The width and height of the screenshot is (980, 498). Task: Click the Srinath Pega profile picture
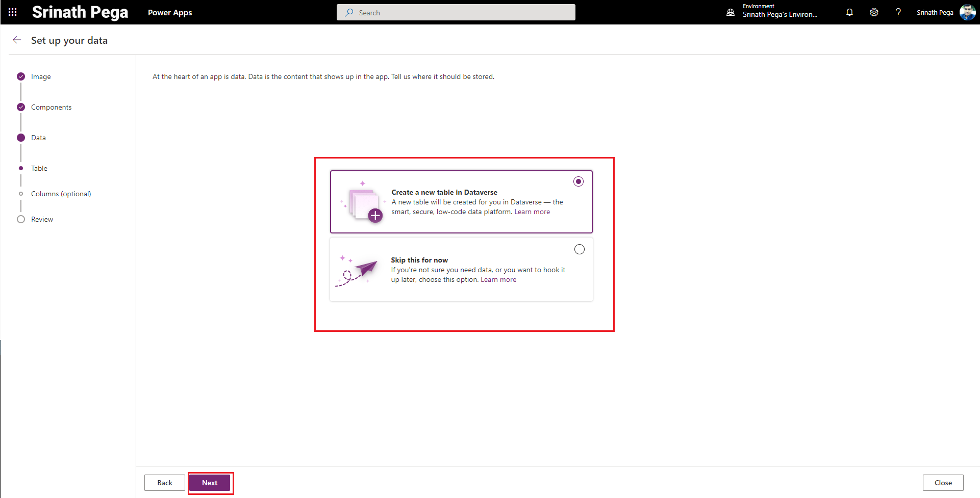[x=967, y=12]
